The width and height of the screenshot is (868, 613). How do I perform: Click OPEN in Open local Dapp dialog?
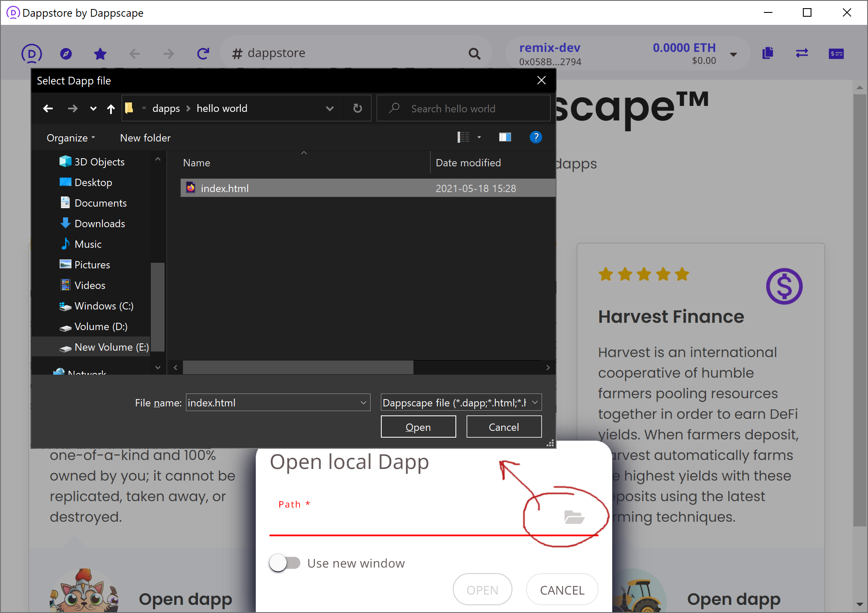[482, 590]
